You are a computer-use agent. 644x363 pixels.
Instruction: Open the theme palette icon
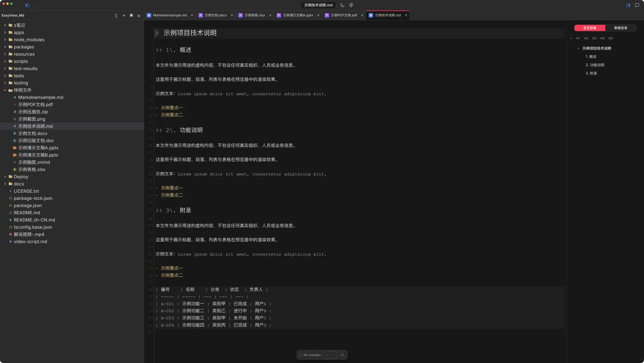tap(351, 5)
